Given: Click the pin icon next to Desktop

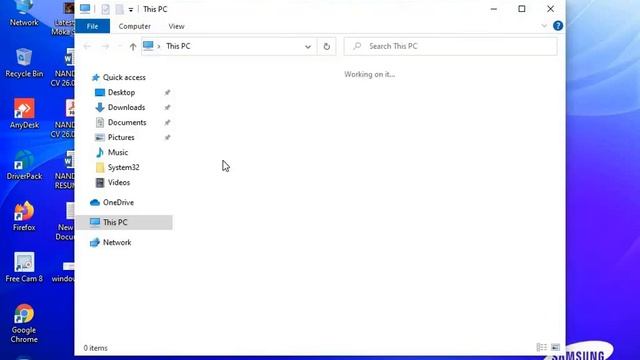Looking at the screenshot, I should [167, 93].
